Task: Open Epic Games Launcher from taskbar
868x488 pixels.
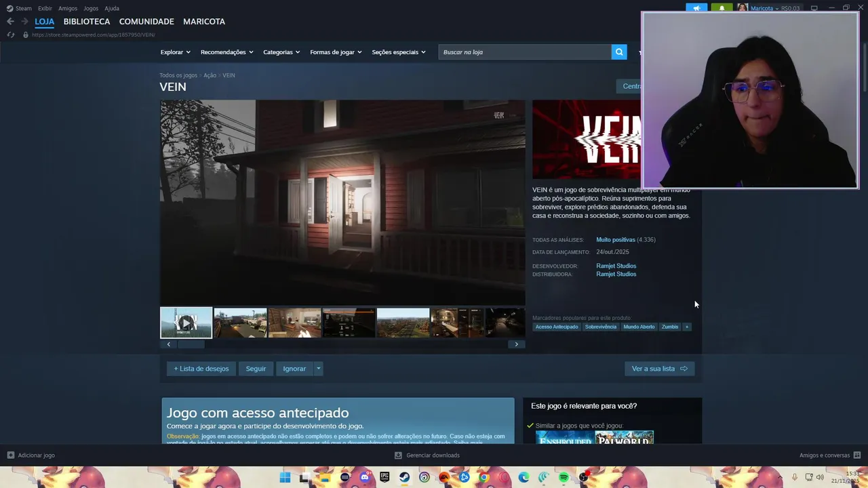Action: (x=384, y=478)
